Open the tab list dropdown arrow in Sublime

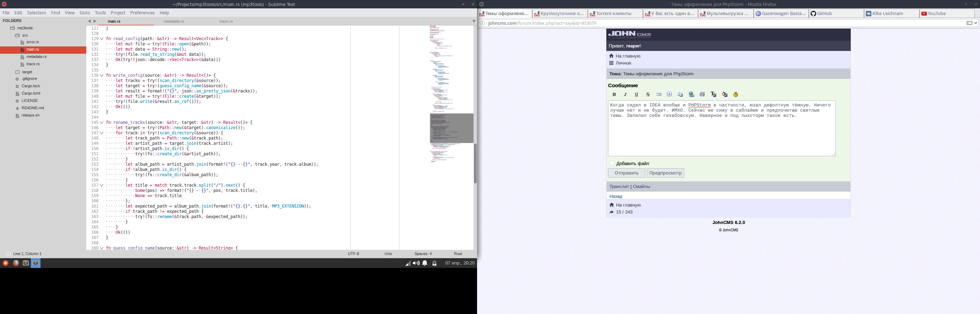click(474, 21)
